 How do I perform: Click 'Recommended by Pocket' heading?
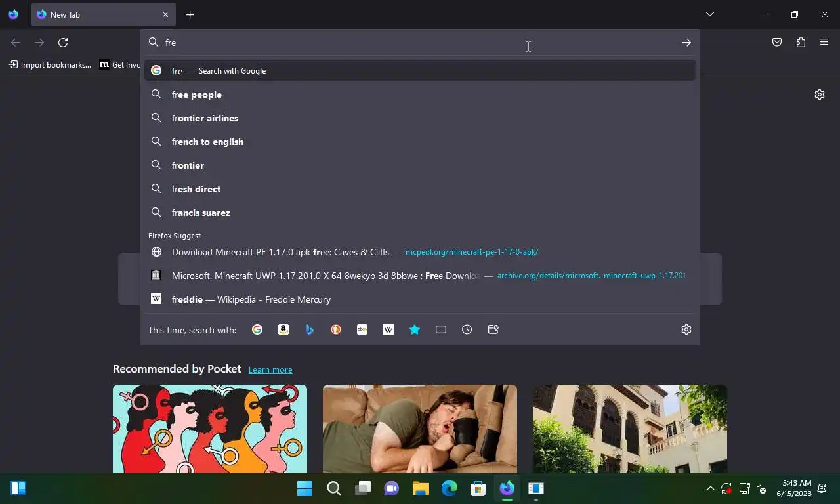click(177, 369)
